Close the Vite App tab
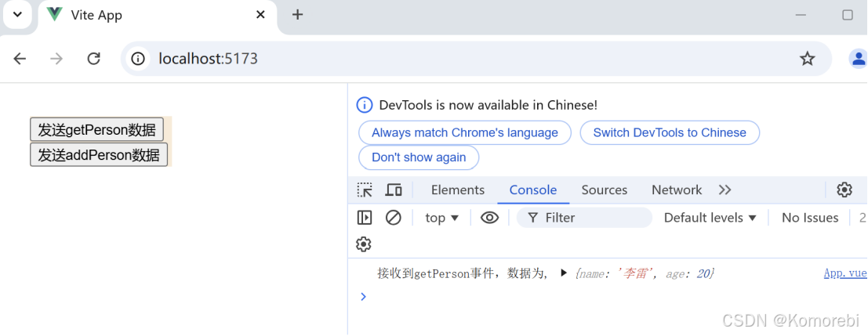This screenshot has width=868, height=336. [261, 15]
